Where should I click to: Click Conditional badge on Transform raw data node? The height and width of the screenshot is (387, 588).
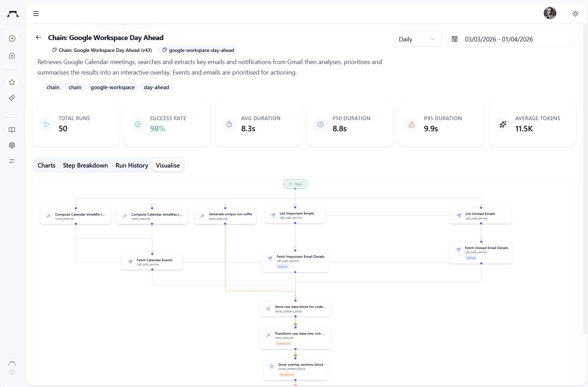pos(283,344)
